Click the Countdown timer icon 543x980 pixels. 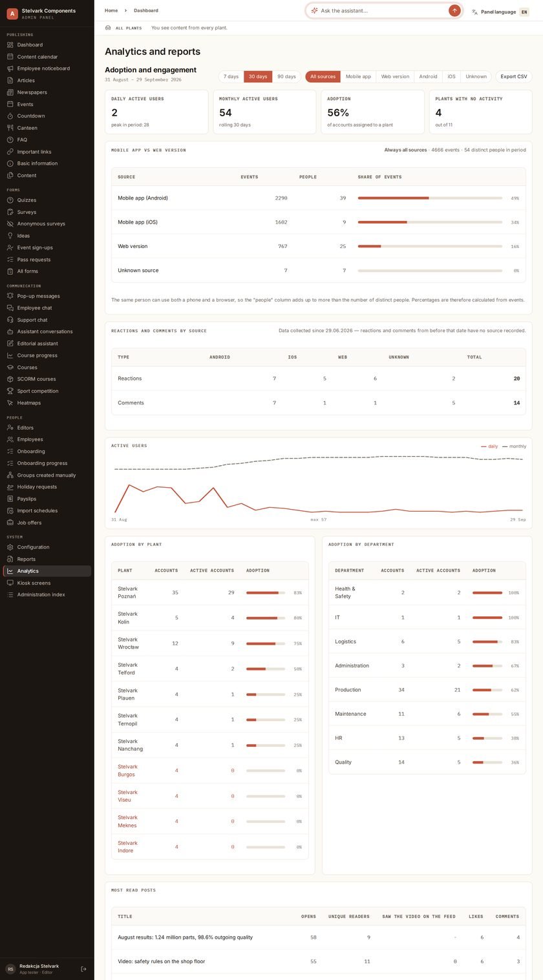point(10,116)
